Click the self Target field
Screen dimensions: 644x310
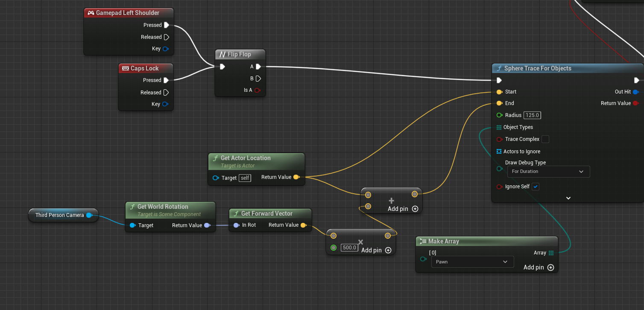(245, 178)
